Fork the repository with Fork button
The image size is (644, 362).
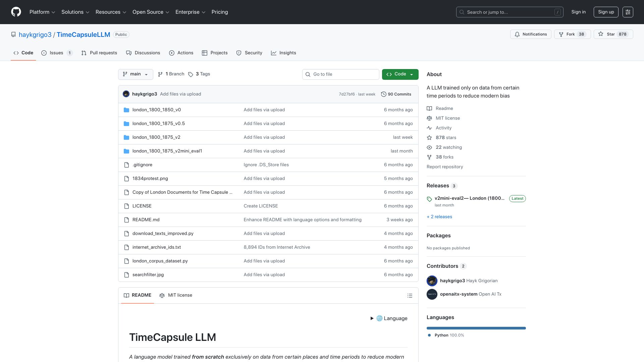[x=572, y=34]
